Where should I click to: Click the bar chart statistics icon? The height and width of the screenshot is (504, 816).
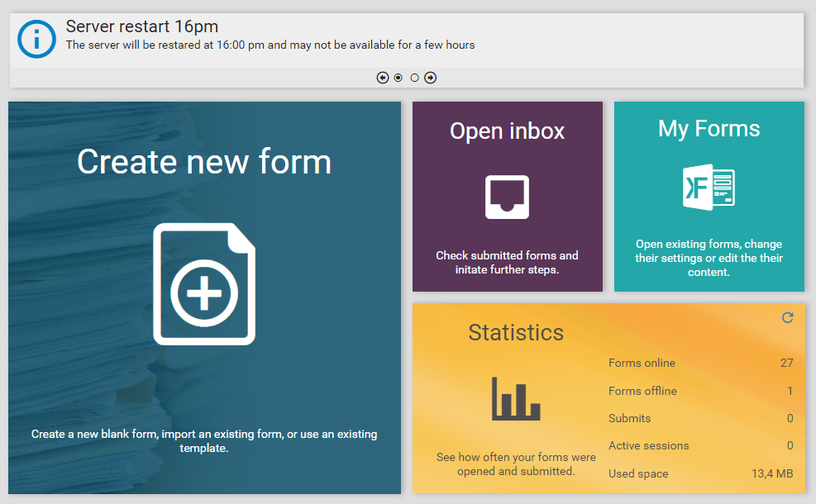tap(516, 398)
